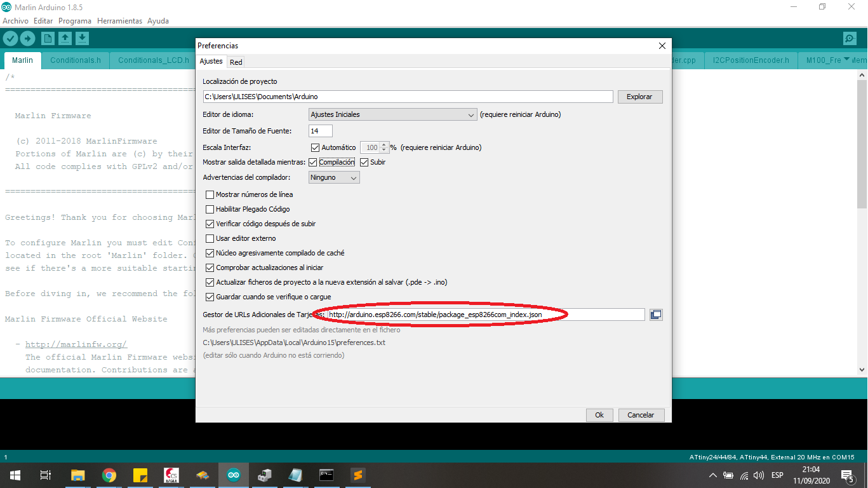The width and height of the screenshot is (868, 488).
Task: Open the Programa menu
Action: click(x=75, y=21)
